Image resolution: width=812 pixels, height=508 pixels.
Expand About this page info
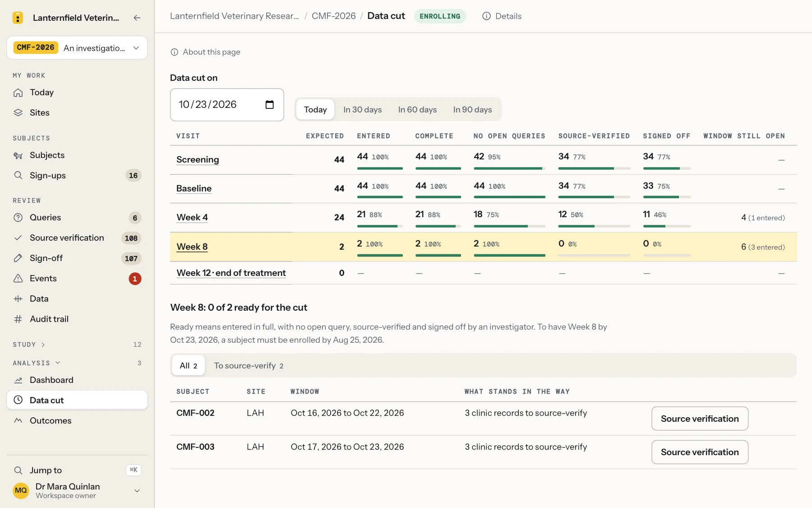(x=205, y=52)
